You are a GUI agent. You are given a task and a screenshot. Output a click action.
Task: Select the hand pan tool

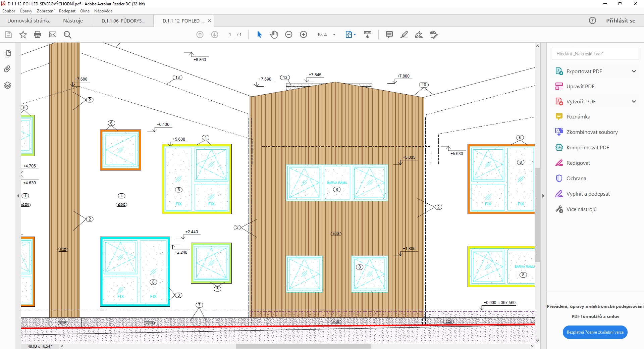tap(274, 35)
